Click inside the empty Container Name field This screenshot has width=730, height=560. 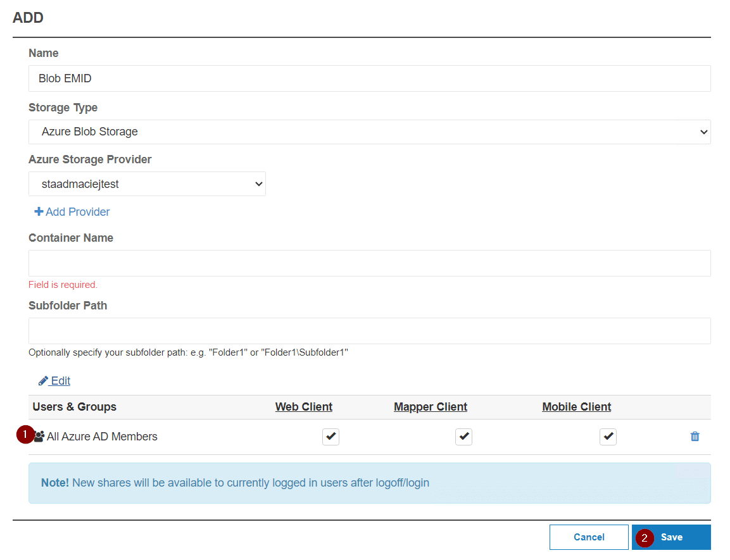369,263
